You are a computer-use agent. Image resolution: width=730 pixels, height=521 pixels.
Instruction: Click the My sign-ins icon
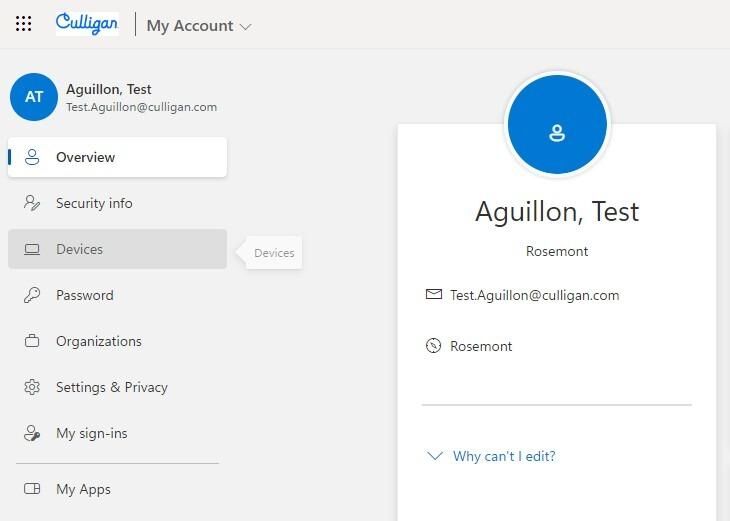(33, 433)
